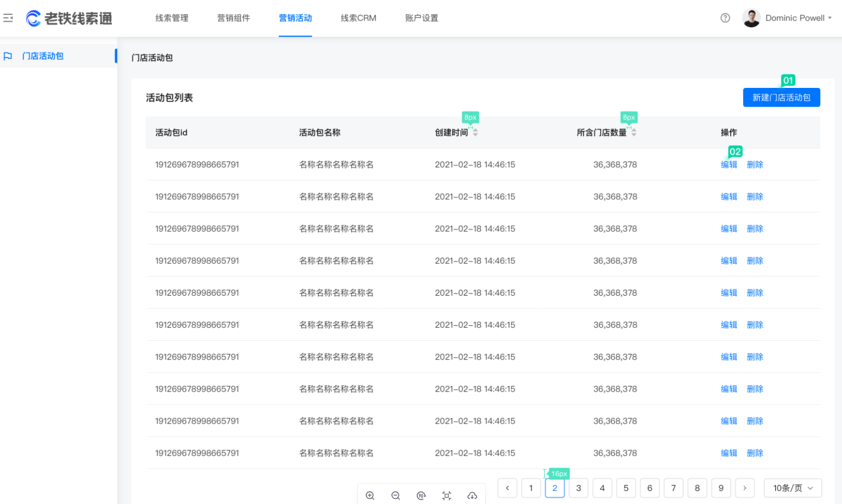This screenshot has width=842, height=504.
Task: Click the 新建门店活动包 button
Action: (x=781, y=97)
